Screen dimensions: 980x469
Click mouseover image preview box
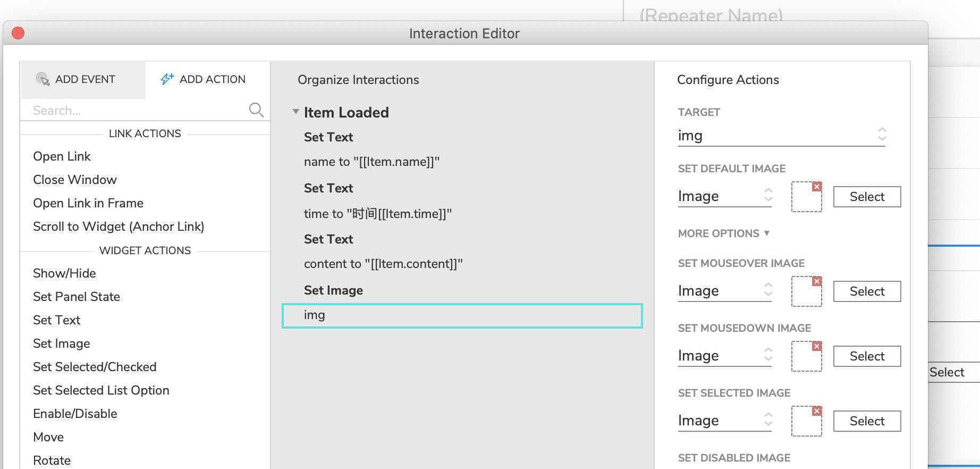tap(806, 291)
